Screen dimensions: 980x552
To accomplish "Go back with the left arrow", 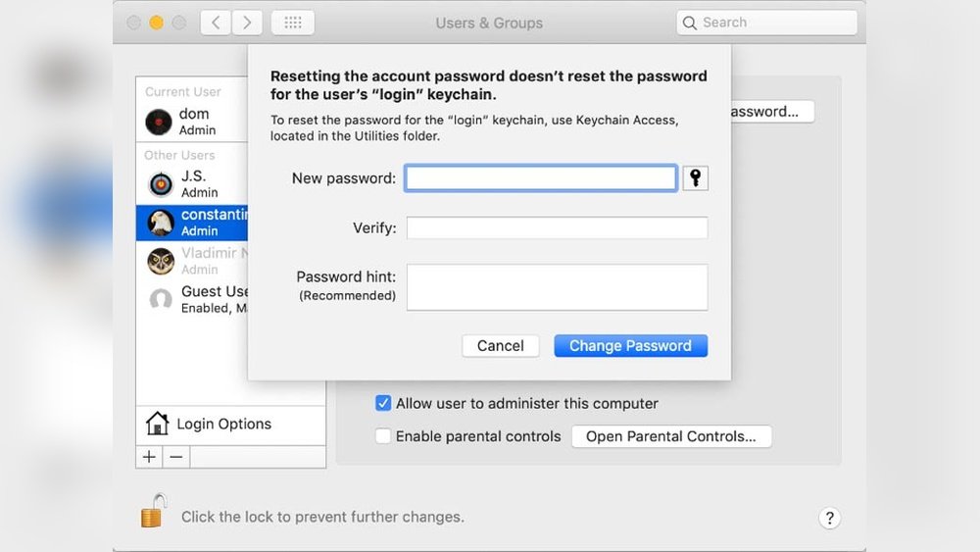I will [x=216, y=23].
